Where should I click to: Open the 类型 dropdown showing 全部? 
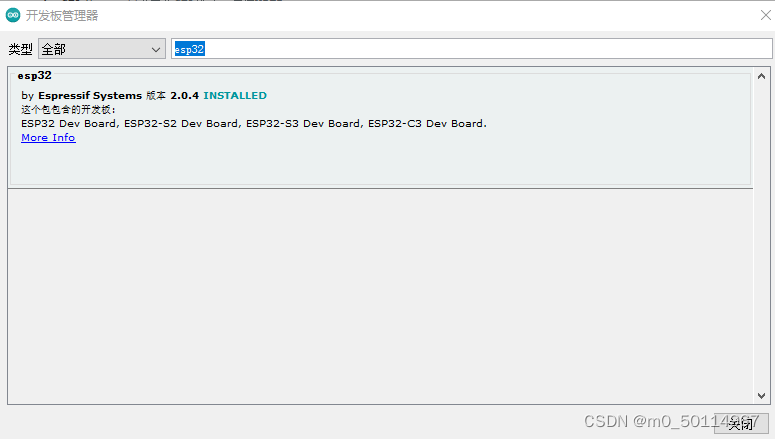point(102,49)
